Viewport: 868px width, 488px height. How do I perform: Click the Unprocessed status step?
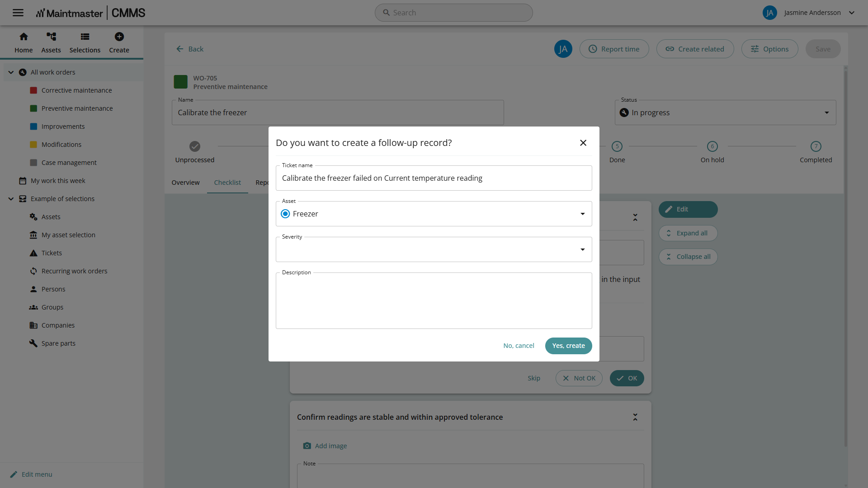(x=195, y=152)
